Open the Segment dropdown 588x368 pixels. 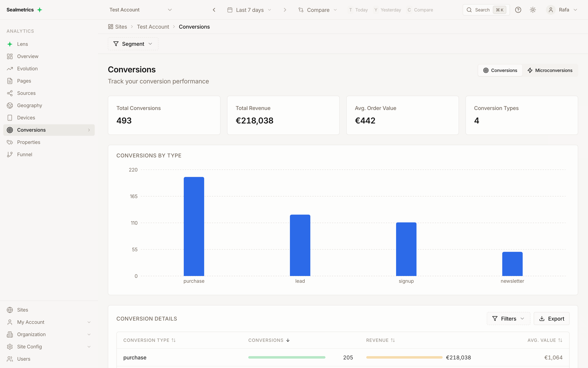(133, 44)
